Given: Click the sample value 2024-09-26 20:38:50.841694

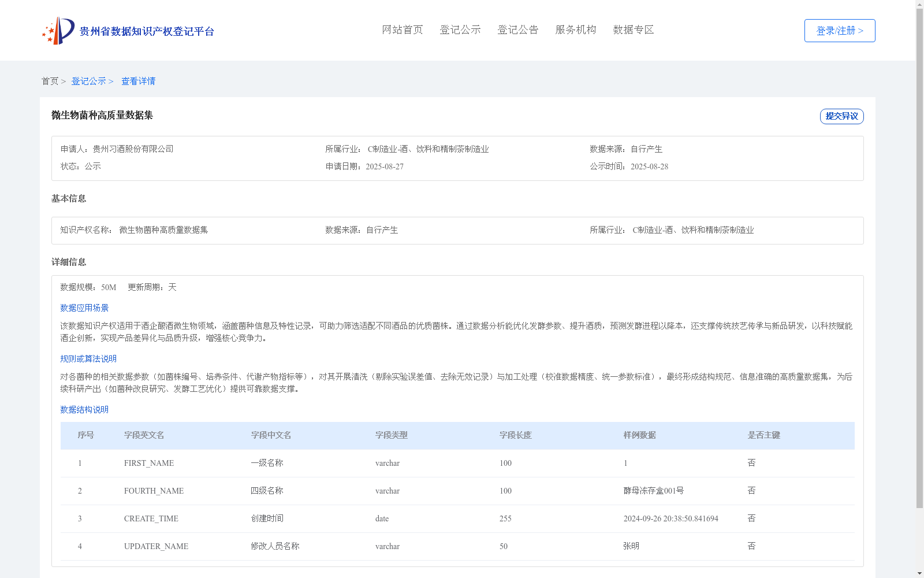Looking at the screenshot, I should coord(671,518).
